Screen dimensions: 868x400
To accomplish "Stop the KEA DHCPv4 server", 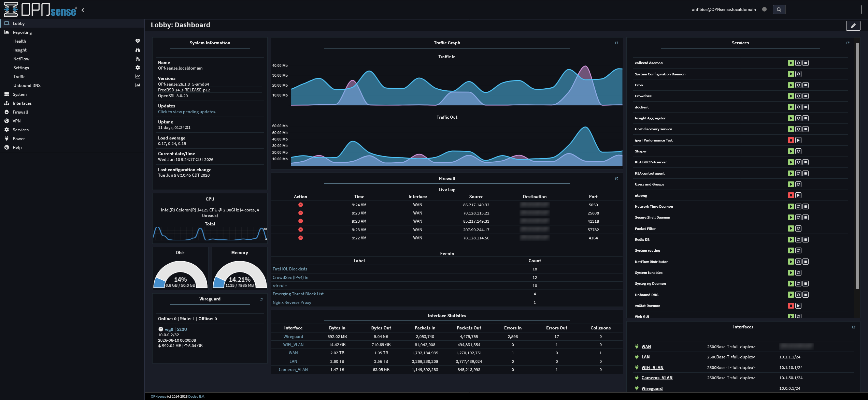I will (x=806, y=162).
